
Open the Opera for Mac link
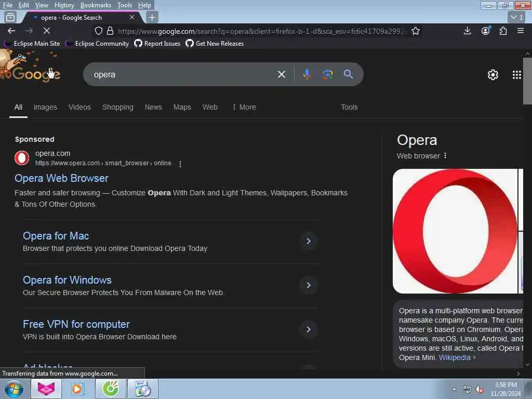pos(56,236)
